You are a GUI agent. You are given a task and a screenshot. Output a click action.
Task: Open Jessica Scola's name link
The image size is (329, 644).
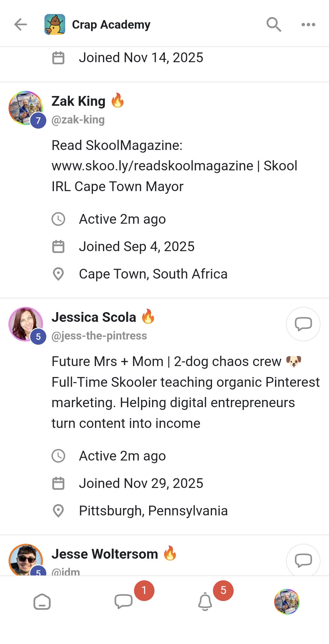[94, 317]
